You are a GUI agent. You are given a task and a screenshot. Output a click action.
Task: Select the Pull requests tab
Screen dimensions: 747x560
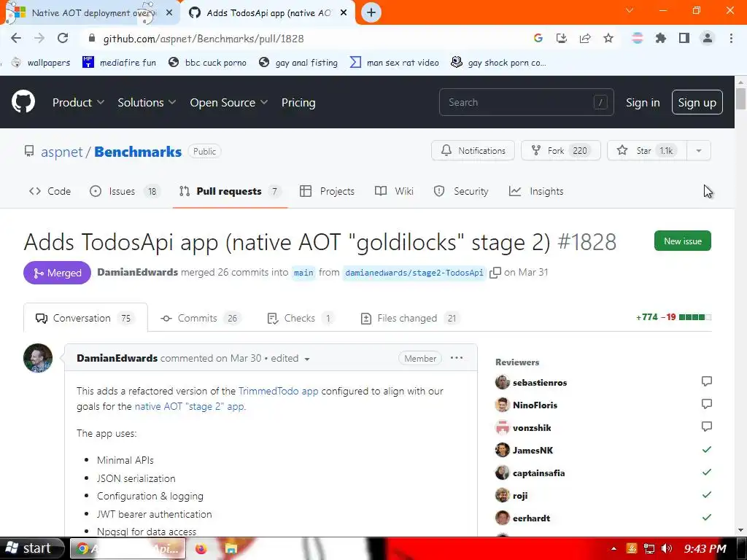tap(230, 192)
